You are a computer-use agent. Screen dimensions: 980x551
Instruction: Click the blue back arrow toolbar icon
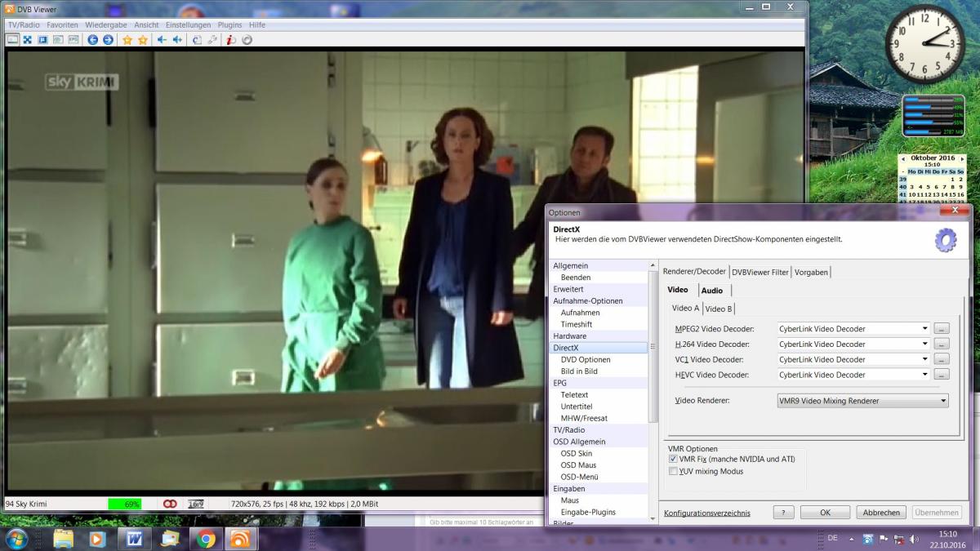[x=93, y=39]
